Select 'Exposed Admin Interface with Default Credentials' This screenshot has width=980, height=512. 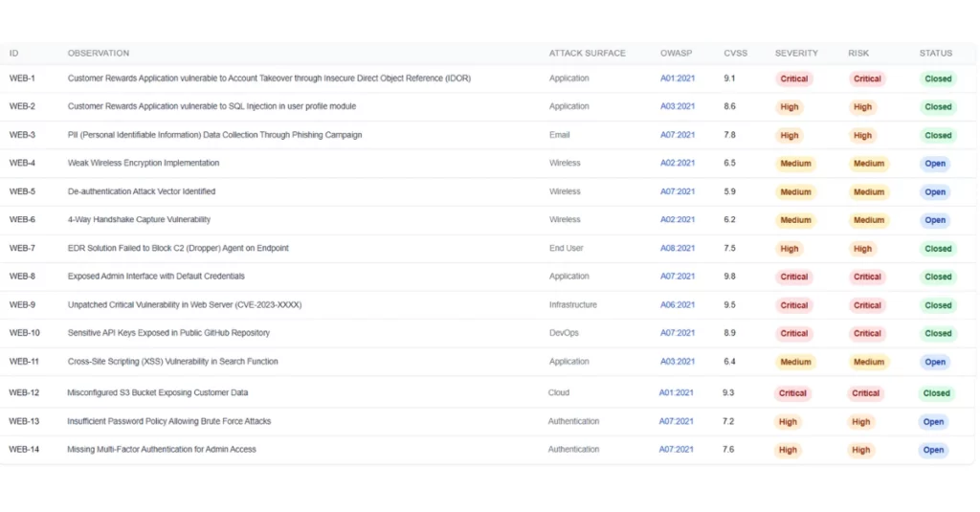coord(156,276)
